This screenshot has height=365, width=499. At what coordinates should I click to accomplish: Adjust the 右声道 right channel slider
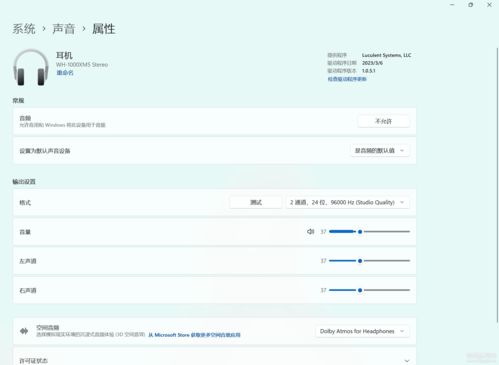(x=369, y=290)
